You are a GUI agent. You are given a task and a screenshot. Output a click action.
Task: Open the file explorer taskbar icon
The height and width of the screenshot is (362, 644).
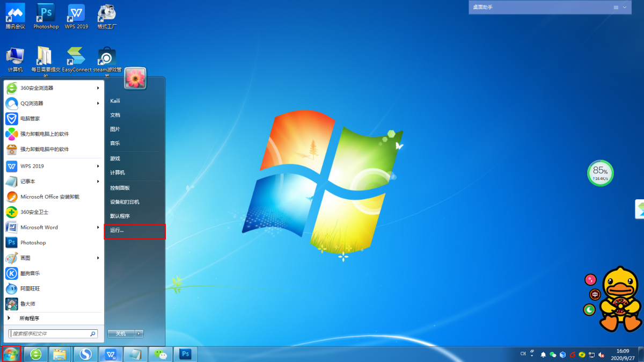click(60, 354)
